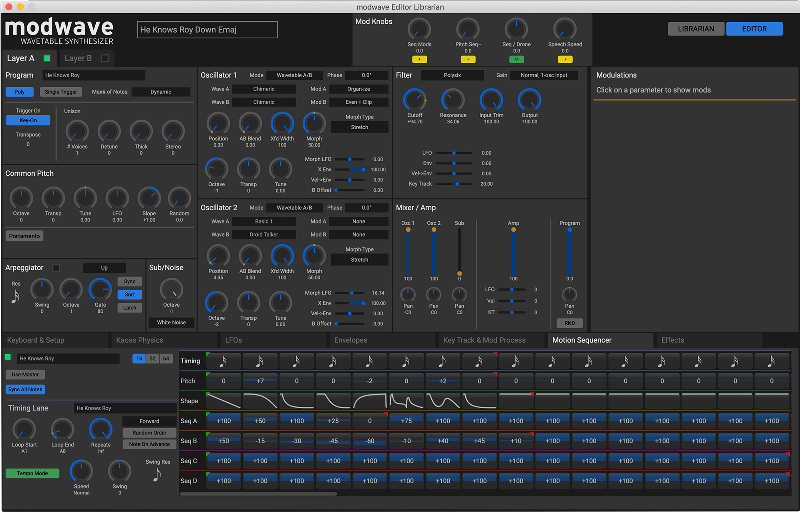The height and width of the screenshot is (512, 800).
Task: Toggle the Motion Sequencer green enable box
Action: (8, 357)
